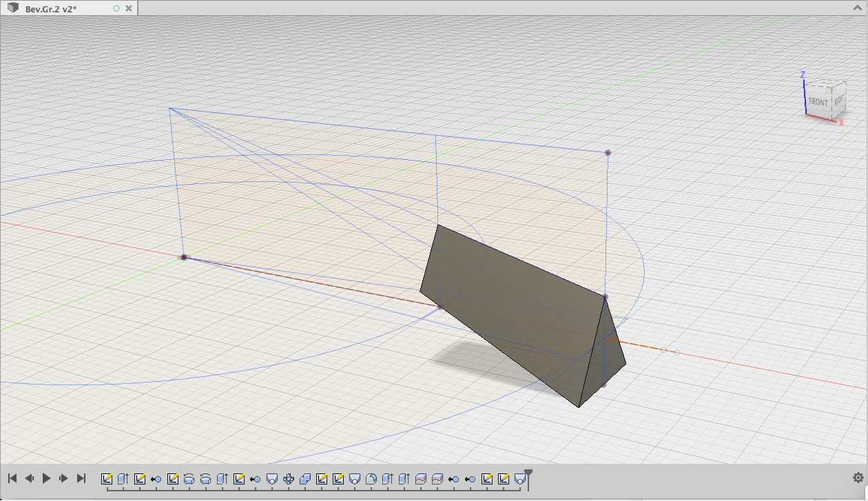Select the first revolve feature in the timeline
The width and height of the screenshot is (868, 501).
click(189, 478)
